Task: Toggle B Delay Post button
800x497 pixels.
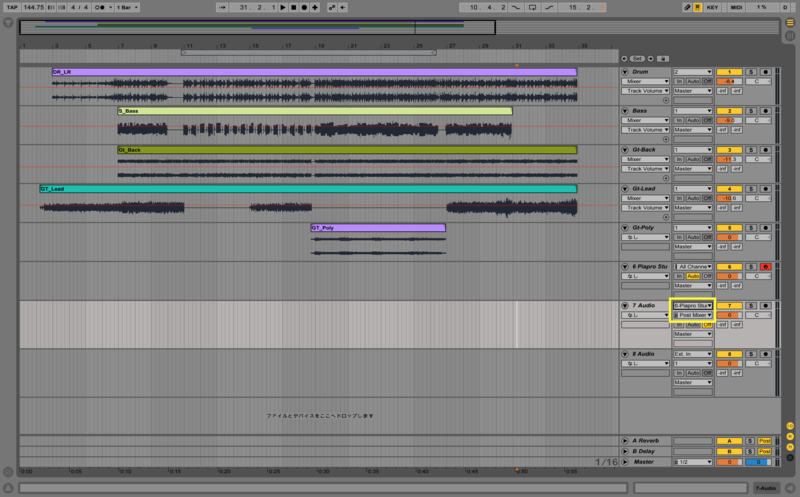Action: pyautogui.click(x=764, y=452)
